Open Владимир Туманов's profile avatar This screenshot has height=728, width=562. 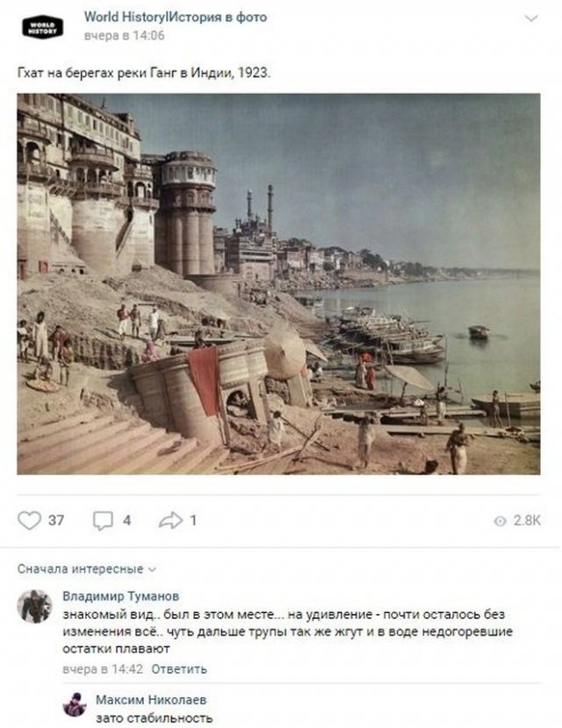click(x=35, y=606)
